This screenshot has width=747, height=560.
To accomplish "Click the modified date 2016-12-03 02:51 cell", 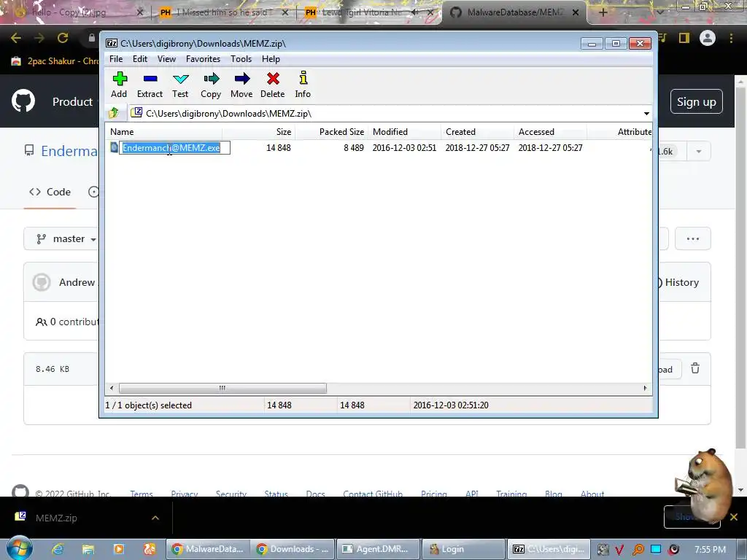I will click(x=404, y=147).
